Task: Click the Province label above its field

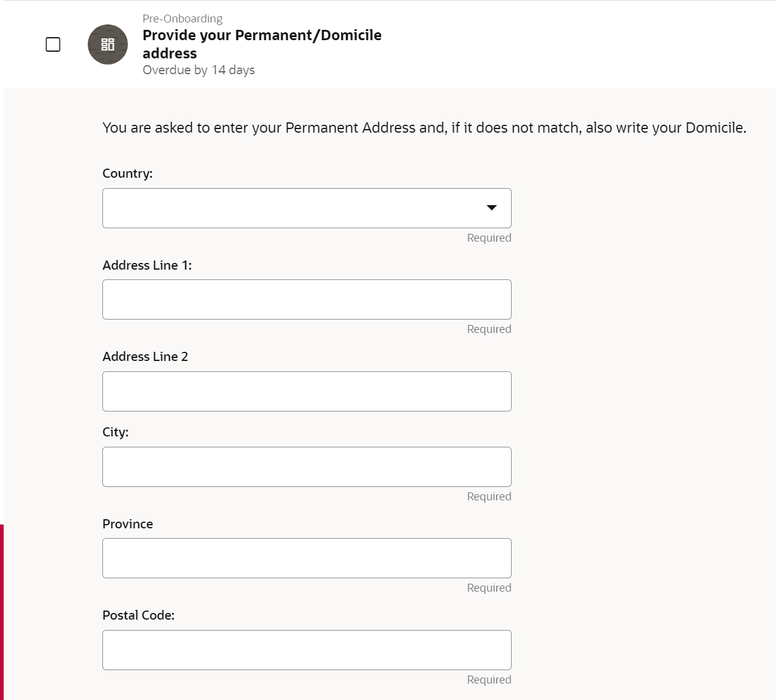Action: coord(127,523)
